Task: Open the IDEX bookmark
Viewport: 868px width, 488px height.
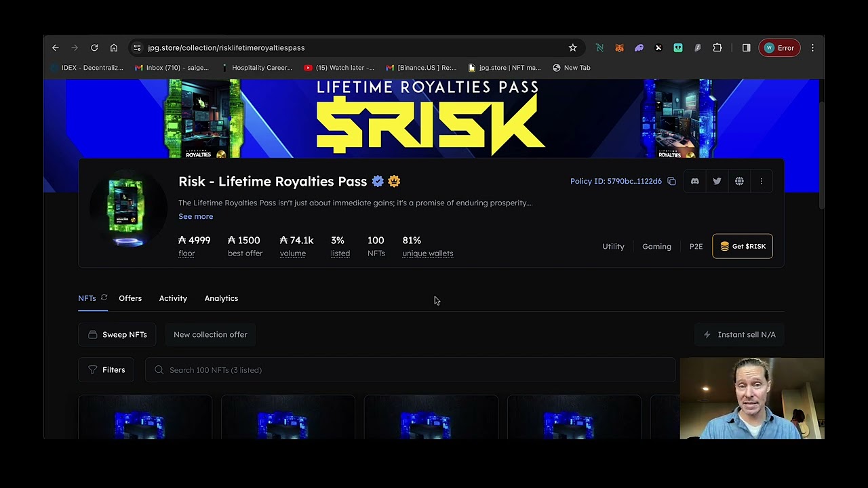Action: (87, 68)
